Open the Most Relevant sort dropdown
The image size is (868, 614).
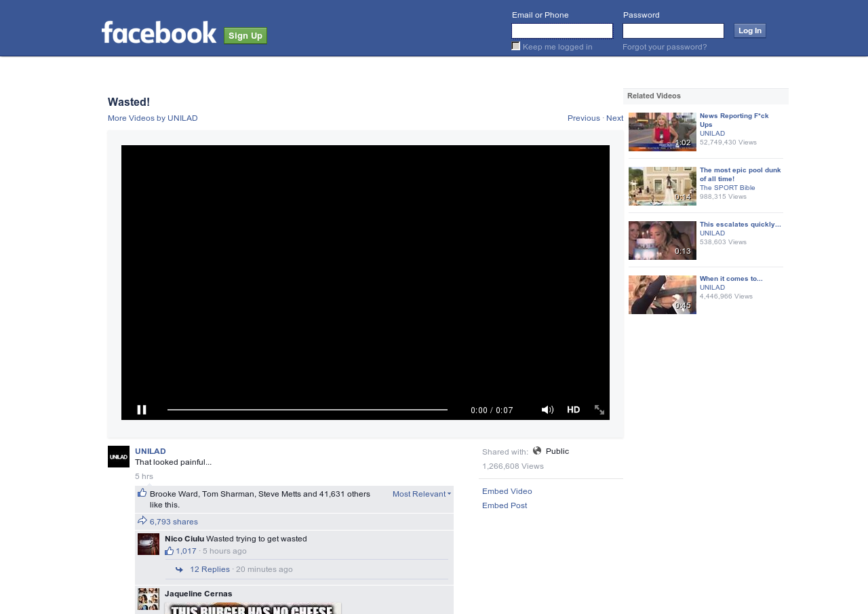[422, 494]
